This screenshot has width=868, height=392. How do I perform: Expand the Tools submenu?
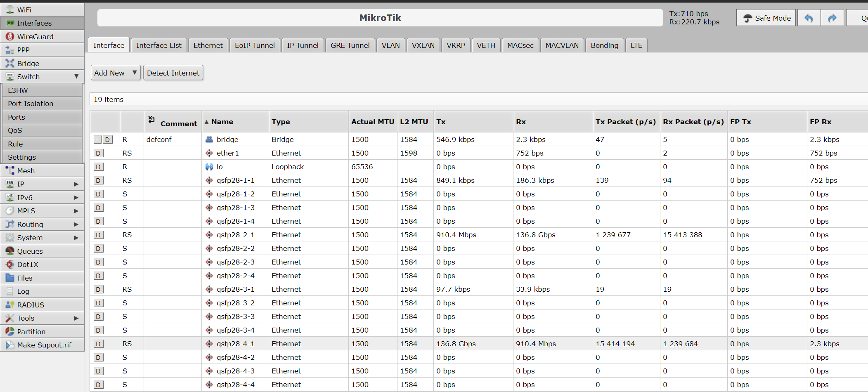click(76, 318)
